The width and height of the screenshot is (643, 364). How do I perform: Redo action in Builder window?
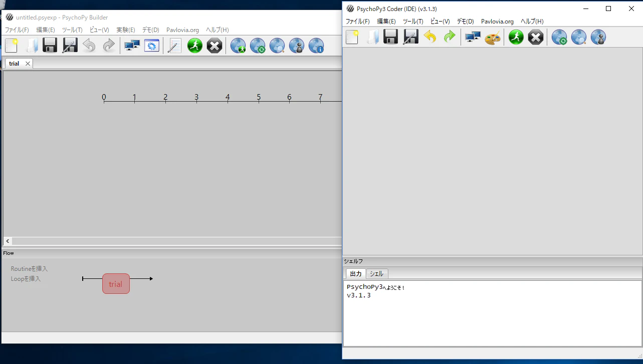(x=109, y=46)
